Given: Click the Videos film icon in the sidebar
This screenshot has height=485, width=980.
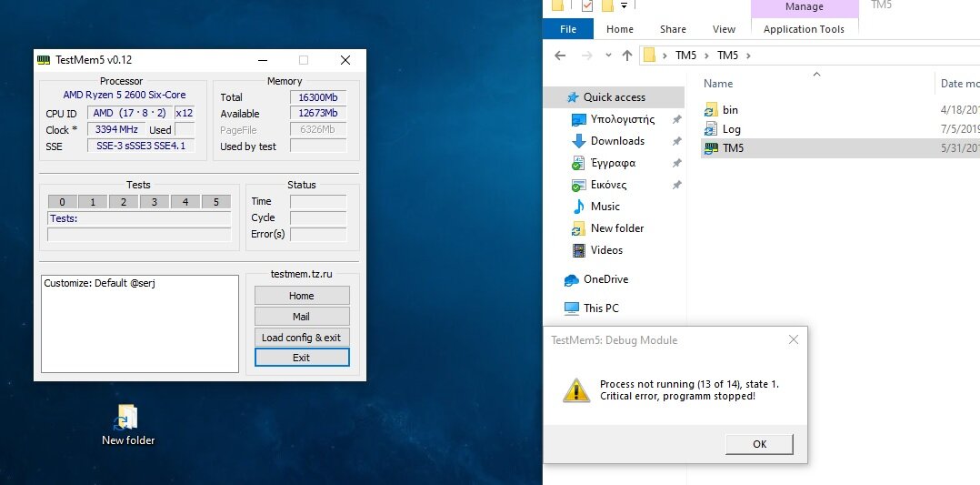Looking at the screenshot, I should [x=579, y=250].
